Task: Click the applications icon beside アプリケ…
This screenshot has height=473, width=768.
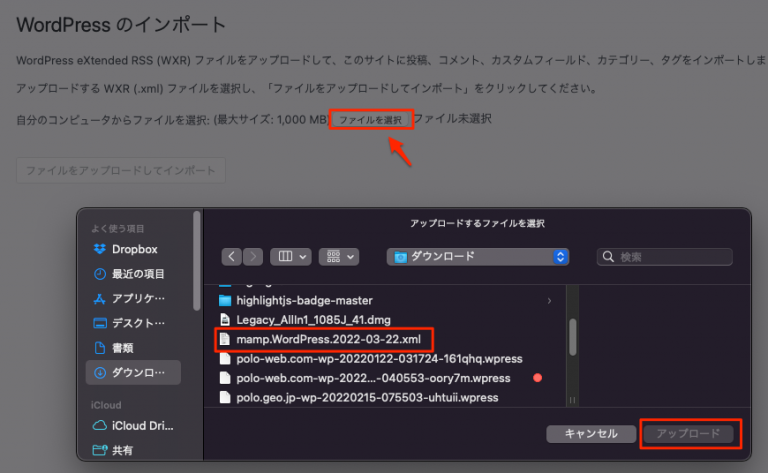Action: (x=99, y=299)
